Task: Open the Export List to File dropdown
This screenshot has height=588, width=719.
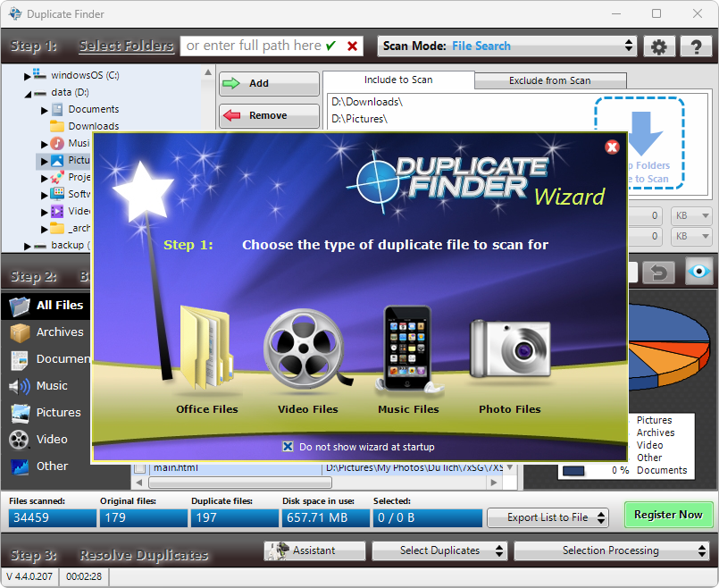Action: coord(548,517)
